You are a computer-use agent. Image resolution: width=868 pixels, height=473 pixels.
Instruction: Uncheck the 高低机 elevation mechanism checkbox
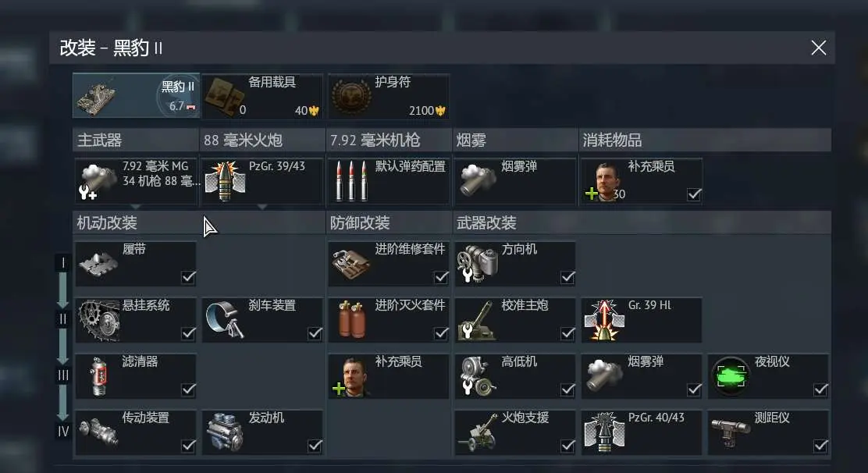click(567, 389)
